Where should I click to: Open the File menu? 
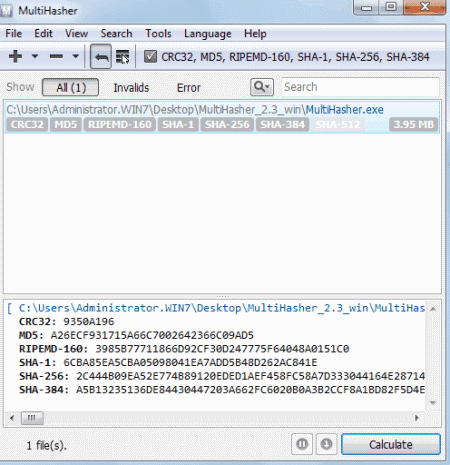coord(14,34)
